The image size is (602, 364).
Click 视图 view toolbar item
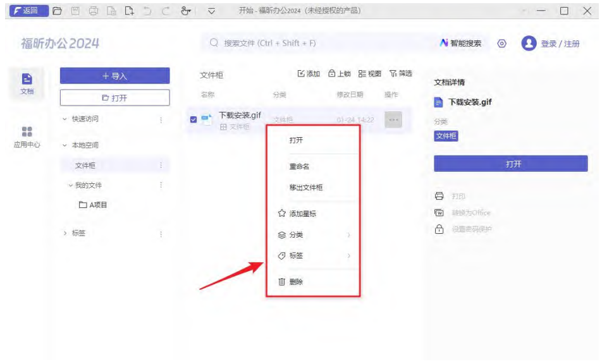tap(370, 73)
